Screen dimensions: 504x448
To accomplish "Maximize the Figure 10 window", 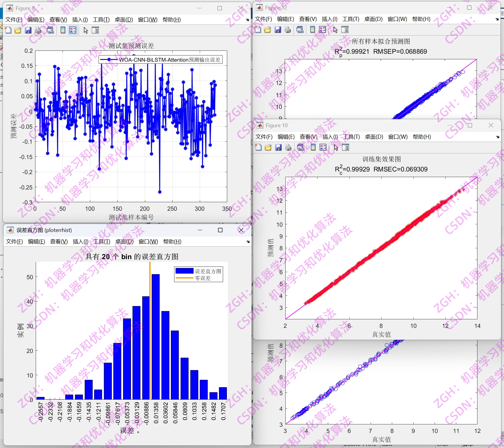I will pos(470,125).
